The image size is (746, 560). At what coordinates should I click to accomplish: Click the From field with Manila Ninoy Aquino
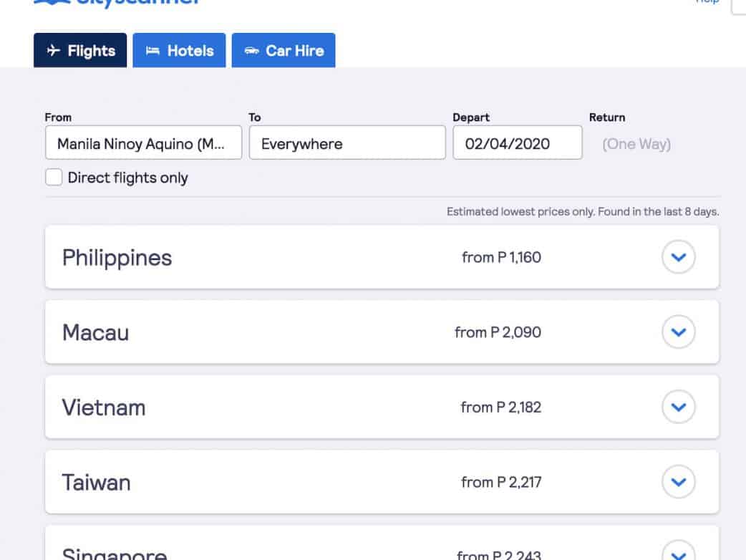[143, 143]
